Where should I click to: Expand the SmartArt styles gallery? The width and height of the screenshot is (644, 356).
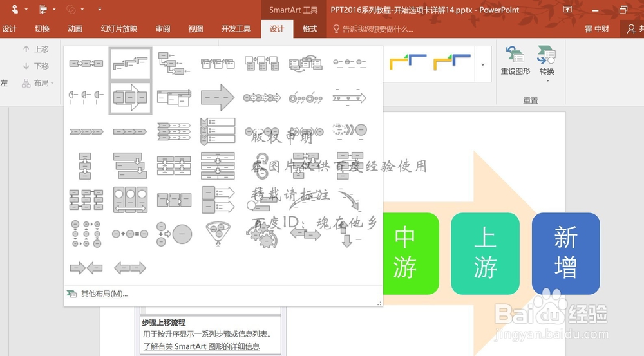482,64
